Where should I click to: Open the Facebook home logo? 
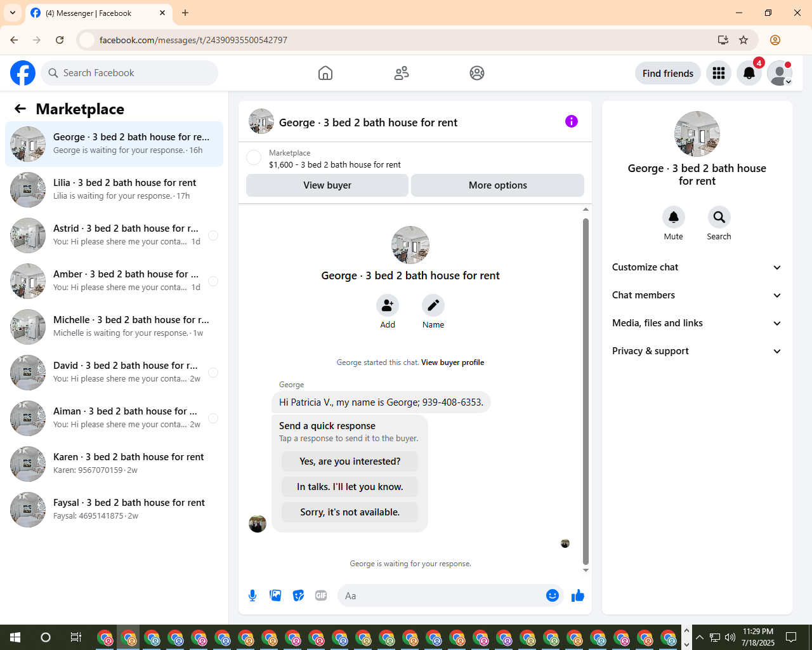23,73
